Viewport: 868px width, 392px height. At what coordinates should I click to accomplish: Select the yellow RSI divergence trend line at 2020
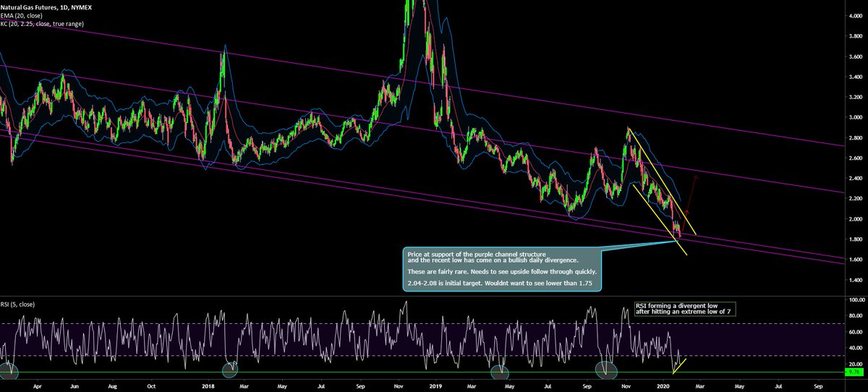point(679,366)
